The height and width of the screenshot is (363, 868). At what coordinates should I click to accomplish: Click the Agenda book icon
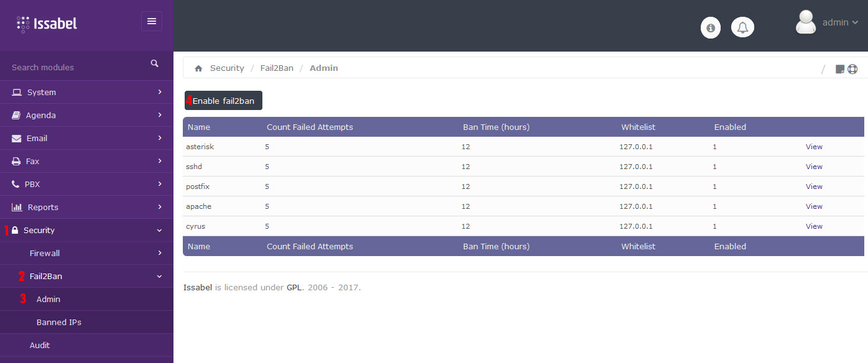(17, 115)
